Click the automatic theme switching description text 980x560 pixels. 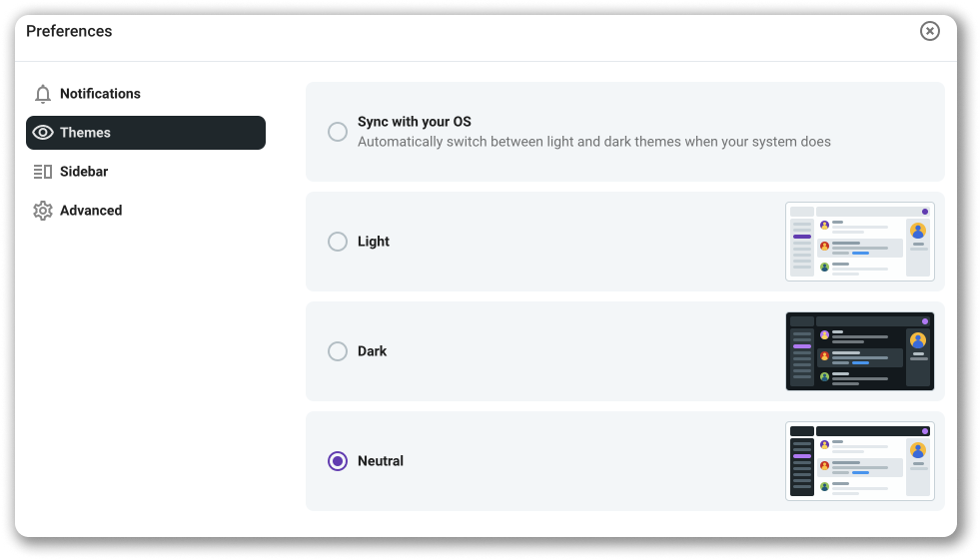(593, 142)
